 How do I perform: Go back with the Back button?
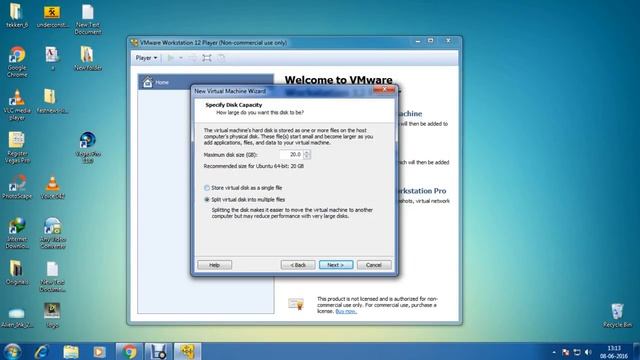click(298, 265)
